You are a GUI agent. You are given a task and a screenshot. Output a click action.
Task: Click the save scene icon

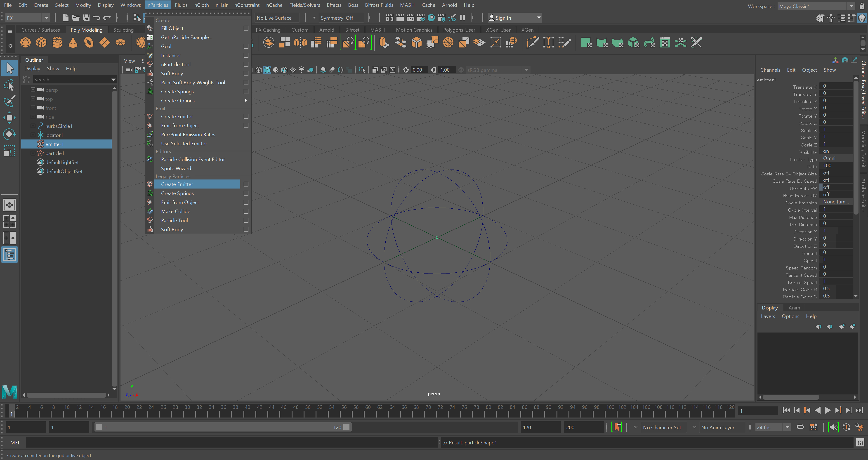coord(86,18)
